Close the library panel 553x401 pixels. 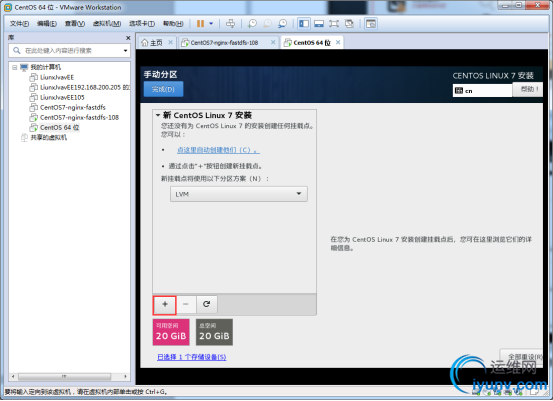(x=128, y=38)
